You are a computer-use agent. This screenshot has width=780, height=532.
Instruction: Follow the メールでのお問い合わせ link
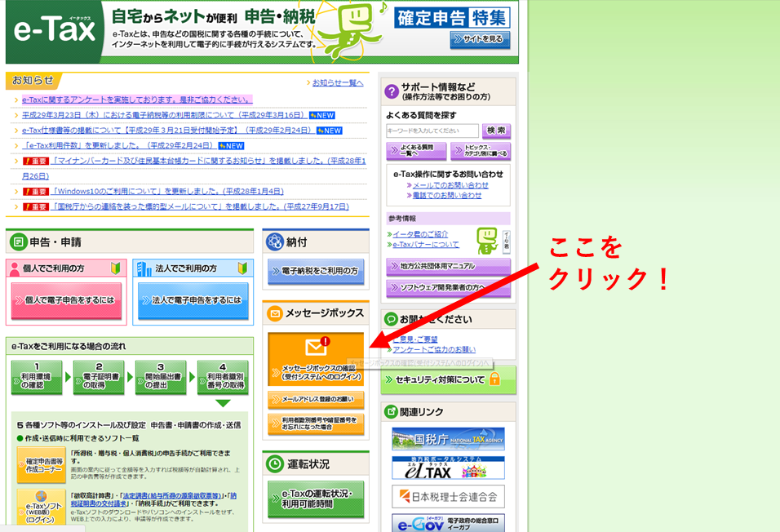coord(450,185)
